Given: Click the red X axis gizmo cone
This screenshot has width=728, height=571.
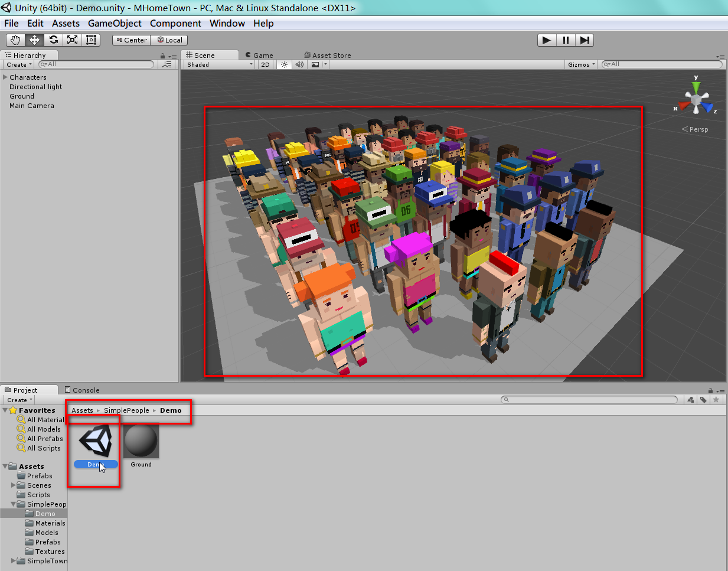Looking at the screenshot, I should pos(684,106).
